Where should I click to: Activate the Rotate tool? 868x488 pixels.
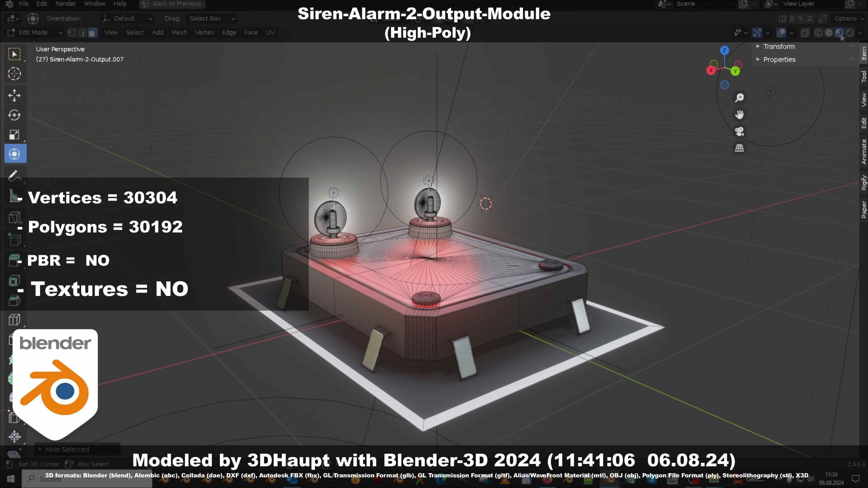click(14, 115)
